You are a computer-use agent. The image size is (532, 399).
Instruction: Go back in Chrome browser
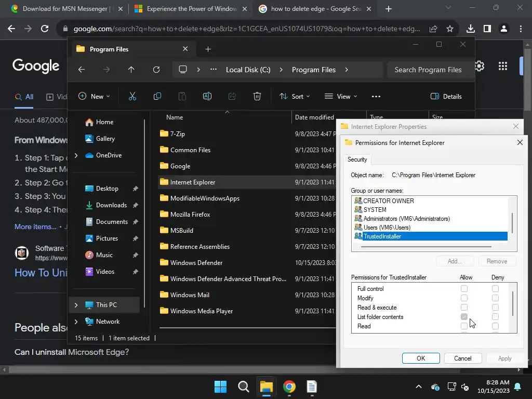(x=11, y=29)
